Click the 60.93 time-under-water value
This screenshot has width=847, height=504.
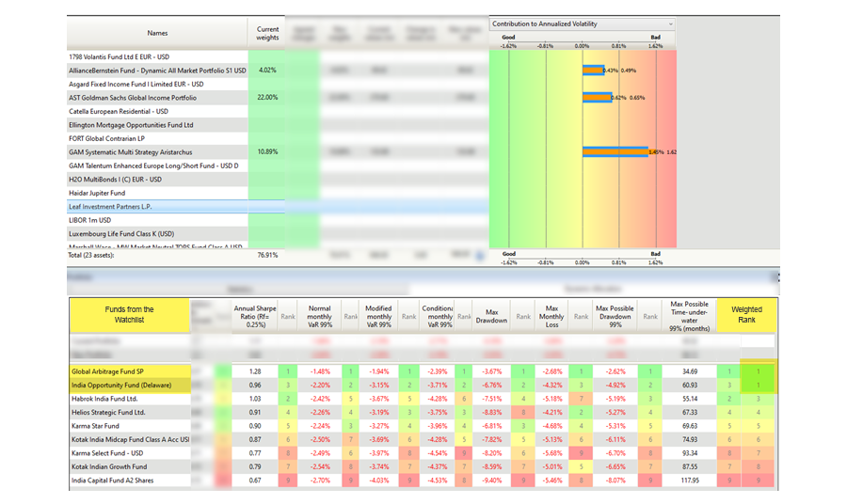tap(690, 386)
